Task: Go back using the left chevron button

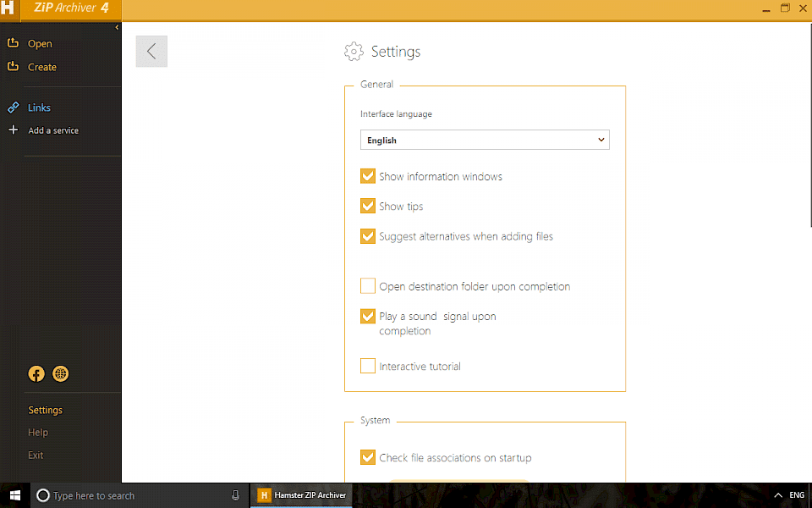Action: (151, 52)
